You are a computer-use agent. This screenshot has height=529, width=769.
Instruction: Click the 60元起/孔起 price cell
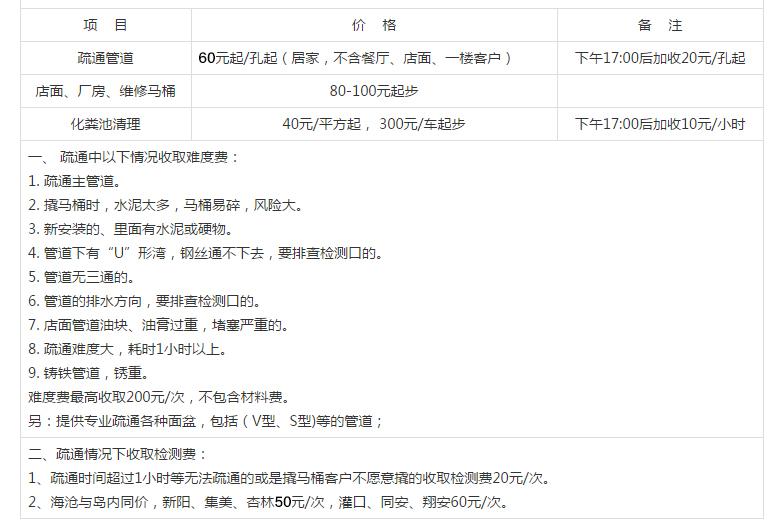click(355, 58)
